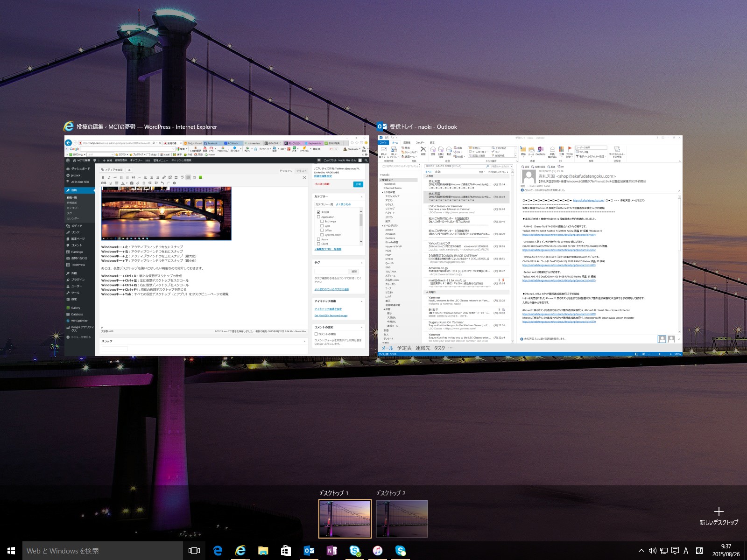The height and width of the screenshot is (560, 747).
Task: Check the Azure category checkbox
Action: (x=318, y=239)
